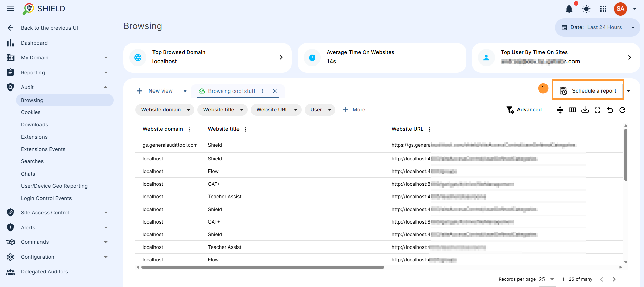
Task: Open Advanced filter settings
Action: 524,110
